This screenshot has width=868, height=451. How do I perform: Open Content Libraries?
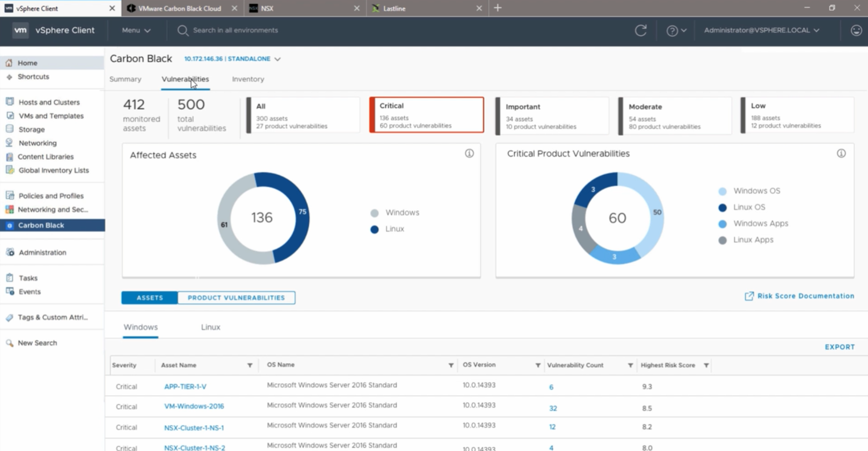point(45,156)
